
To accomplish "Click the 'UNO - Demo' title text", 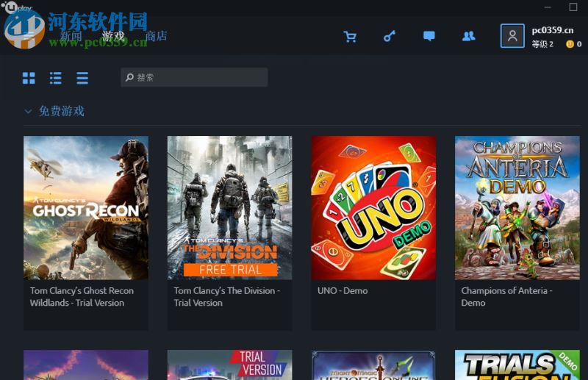I will click(x=343, y=291).
